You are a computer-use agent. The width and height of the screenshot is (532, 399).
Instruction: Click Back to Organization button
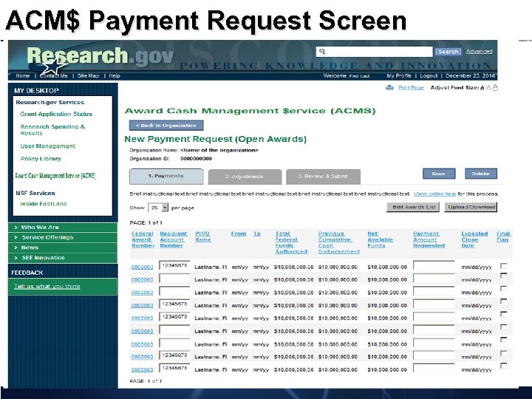click(x=166, y=126)
